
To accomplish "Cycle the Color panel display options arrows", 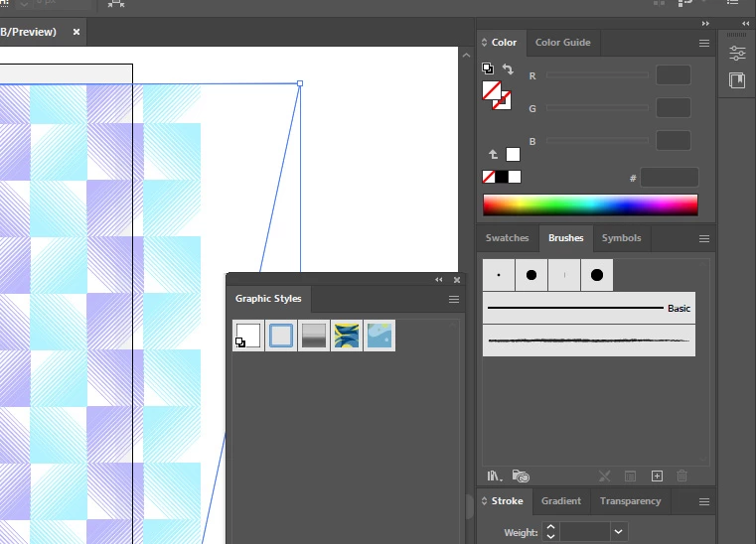I will [484, 43].
